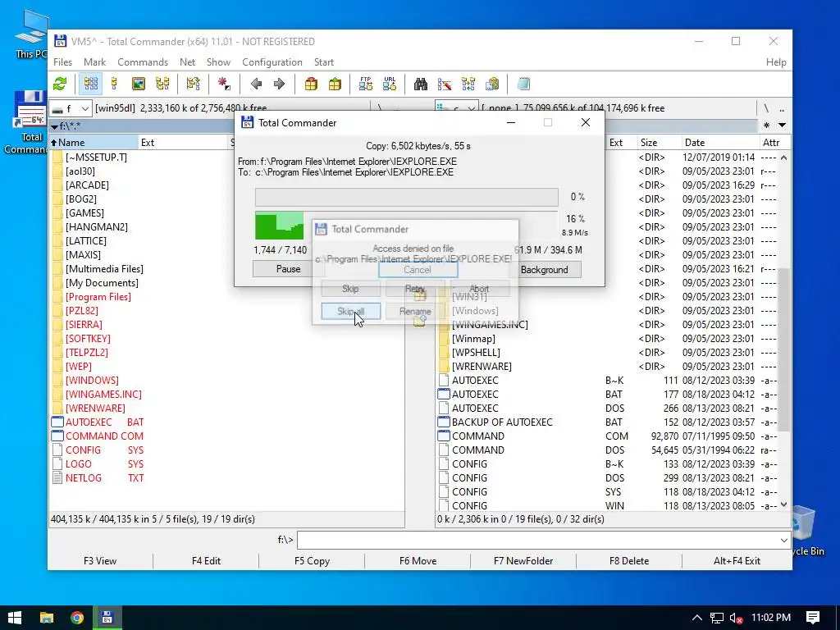Open File Explorer from the taskbar
This screenshot has height=630, width=840.
coord(47,618)
